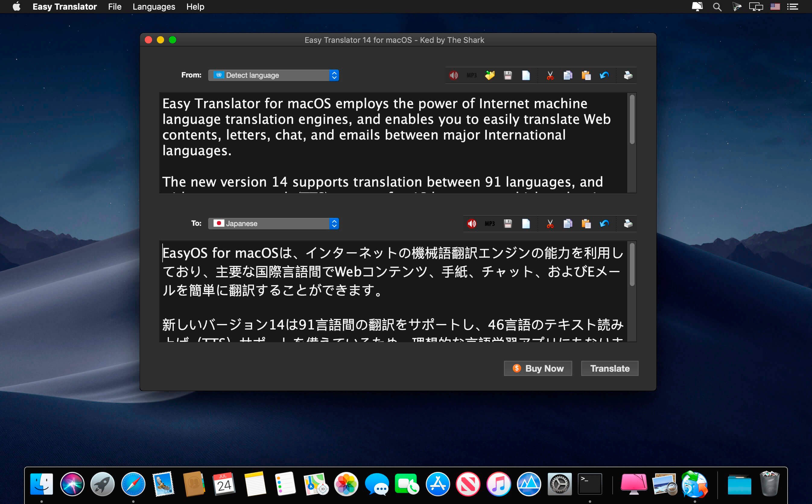Cut selected translation text with scissors
The image size is (812, 504).
point(550,224)
